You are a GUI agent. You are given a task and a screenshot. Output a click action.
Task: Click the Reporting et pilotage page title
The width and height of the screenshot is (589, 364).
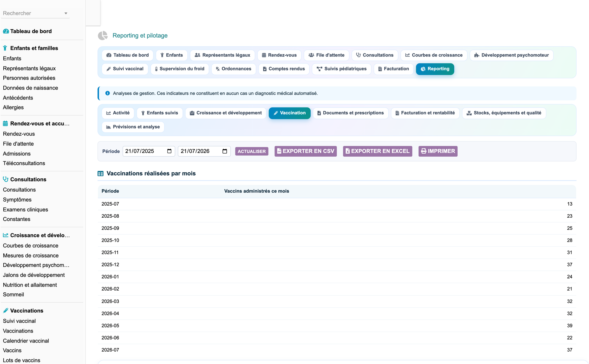(140, 36)
